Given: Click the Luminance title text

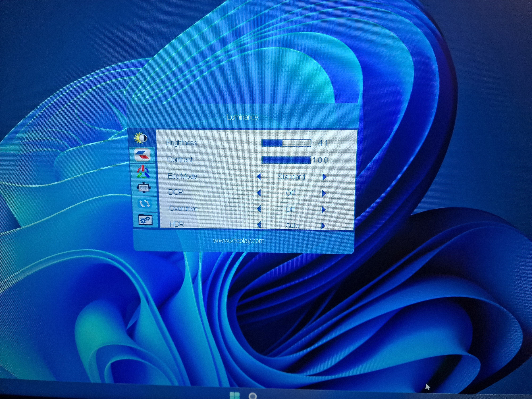Looking at the screenshot, I should pyautogui.click(x=242, y=117).
